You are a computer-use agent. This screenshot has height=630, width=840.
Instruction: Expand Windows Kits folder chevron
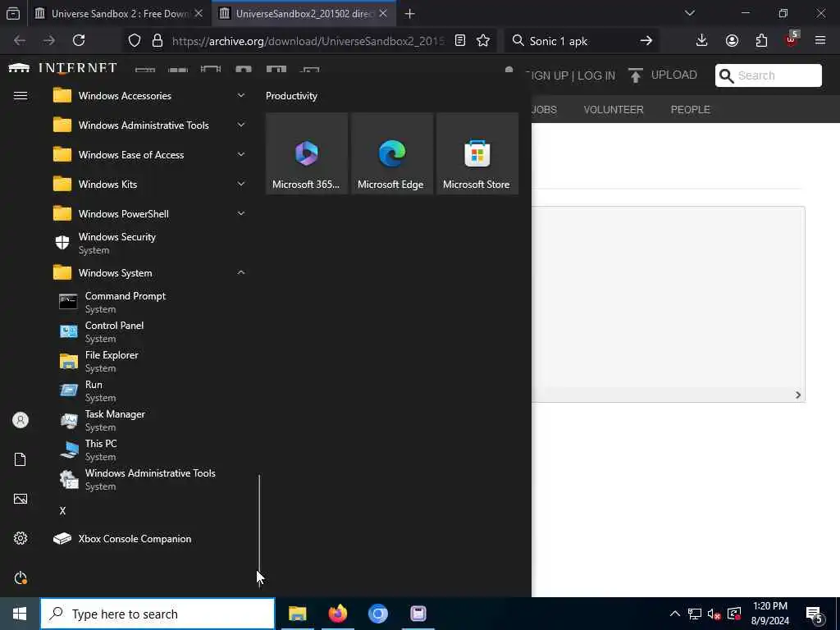tap(241, 184)
